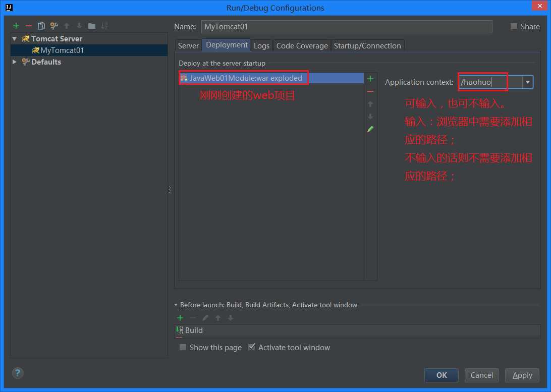This screenshot has width=551, height=392.
Task: Expand the Defaults tree node
Action: coord(15,62)
